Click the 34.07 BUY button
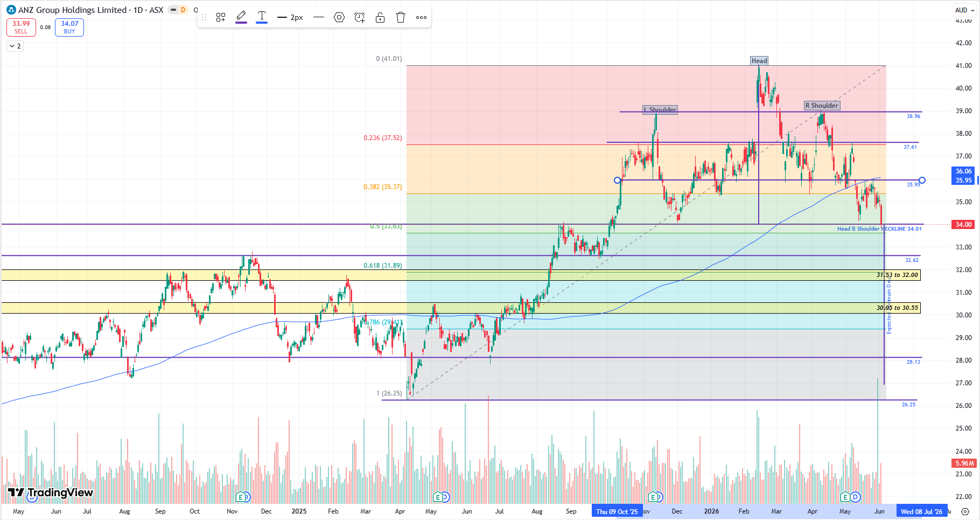This screenshot has width=980, height=520. pyautogui.click(x=69, y=27)
